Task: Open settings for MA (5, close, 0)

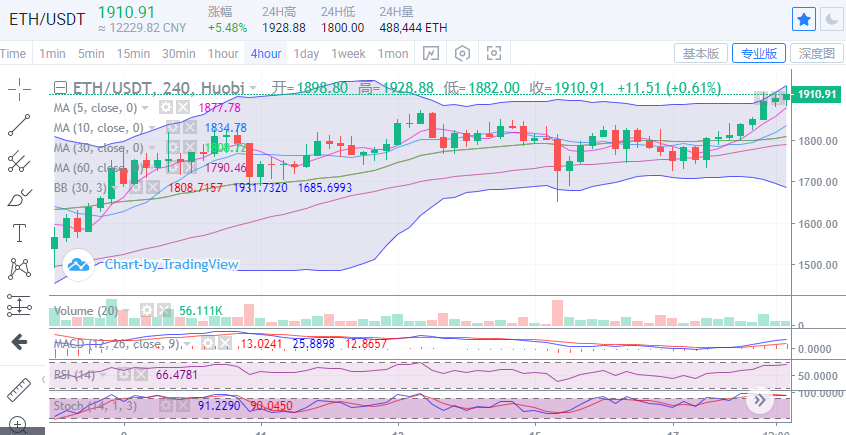Action: click(166, 108)
